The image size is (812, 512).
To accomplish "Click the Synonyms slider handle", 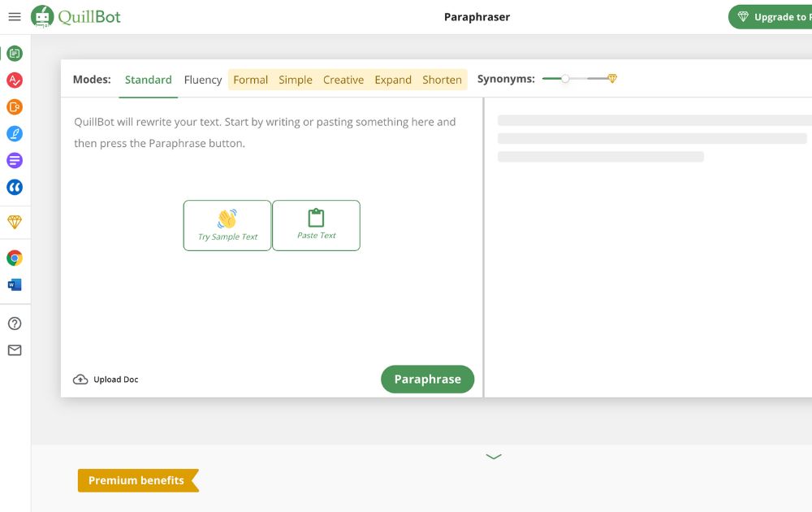I will 565,79.
